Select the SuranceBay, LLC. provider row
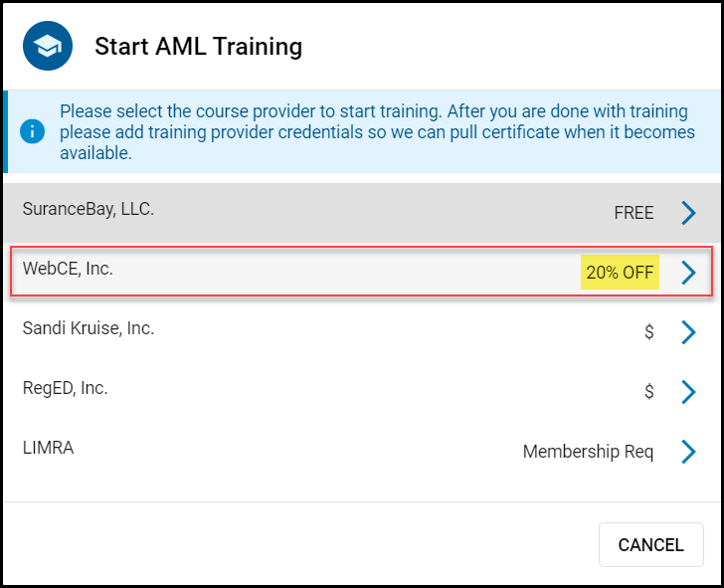Screen dimensions: 724x588 pyautogui.click(x=362, y=213)
